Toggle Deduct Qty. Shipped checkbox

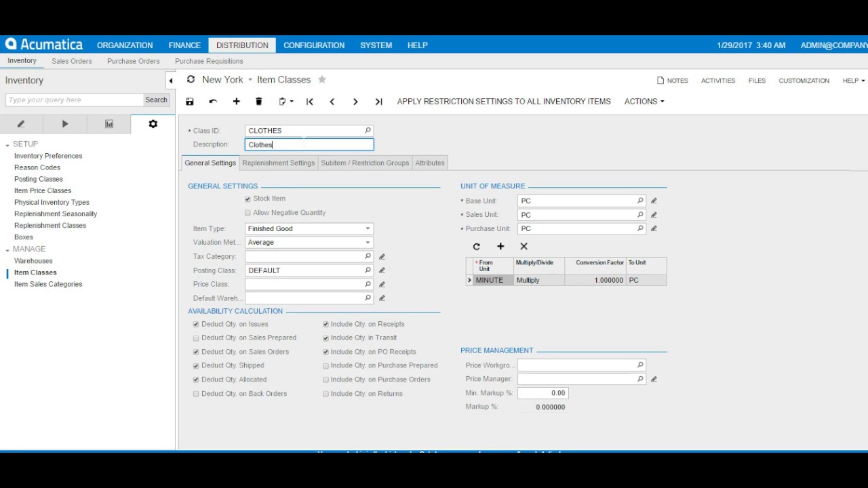pyautogui.click(x=196, y=366)
